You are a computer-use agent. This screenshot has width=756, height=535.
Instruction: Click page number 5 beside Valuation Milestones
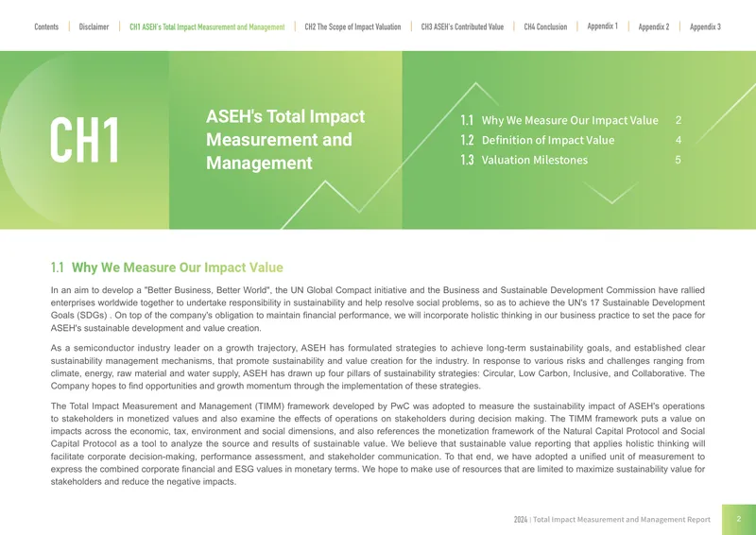pos(678,160)
